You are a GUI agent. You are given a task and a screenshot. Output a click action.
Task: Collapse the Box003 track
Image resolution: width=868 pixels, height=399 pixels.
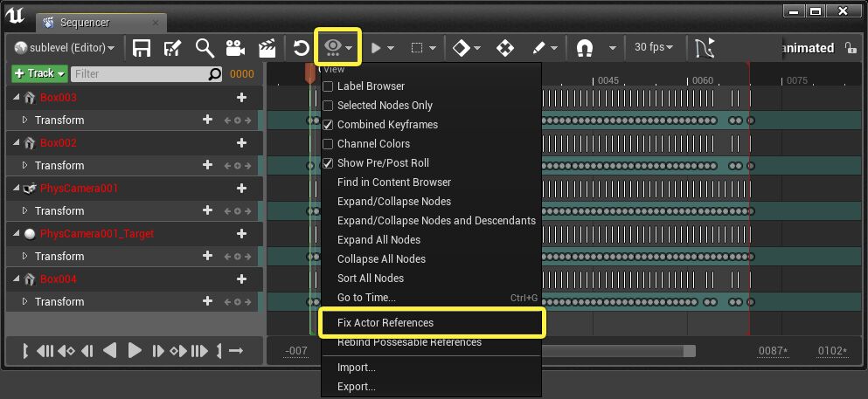[16, 97]
